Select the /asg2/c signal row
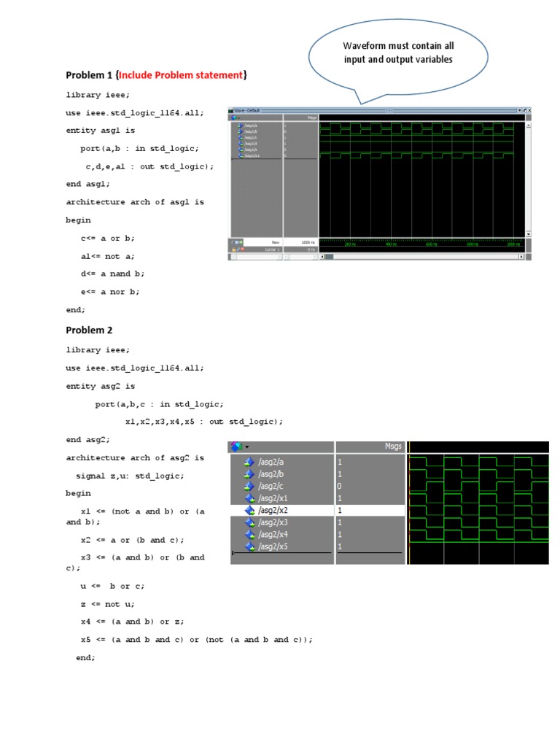The height and width of the screenshot is (747, 560). point(282,486)
